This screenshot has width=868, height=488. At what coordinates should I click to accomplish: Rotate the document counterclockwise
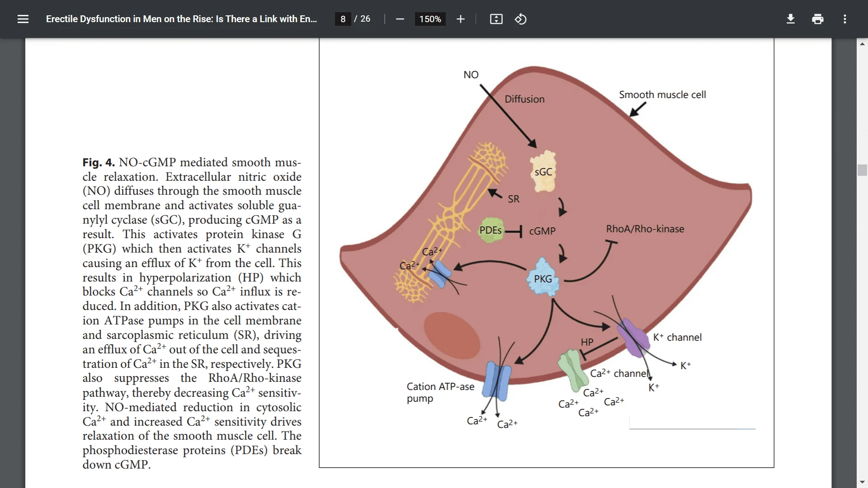click(x=520, y=19)
